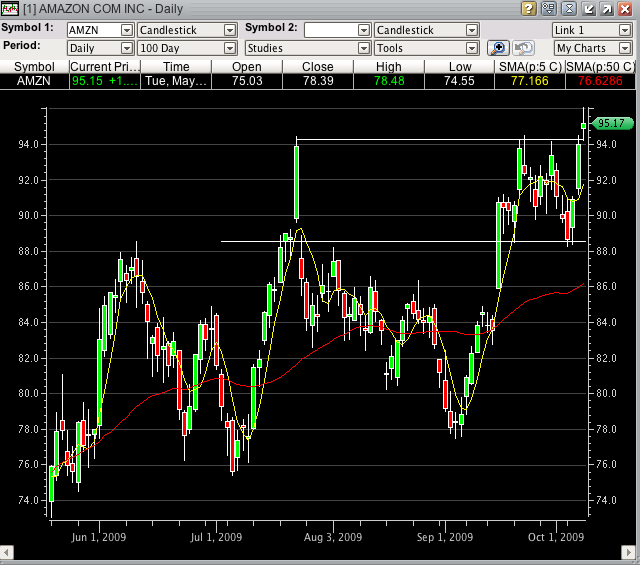Viewport: 640px width, 565px height.
Task: Expand the Daily period dropdown
Action: pos(126,47)
